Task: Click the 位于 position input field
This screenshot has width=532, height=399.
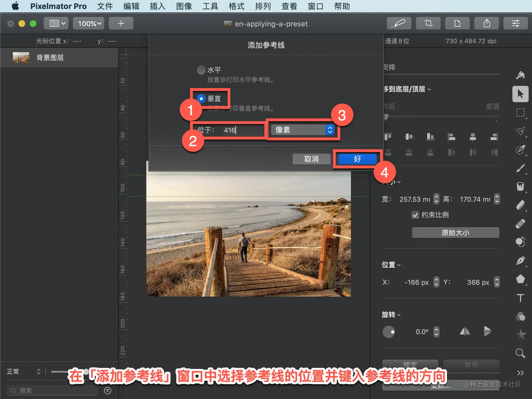Action: pyautogui.click(x=243, y=130)
